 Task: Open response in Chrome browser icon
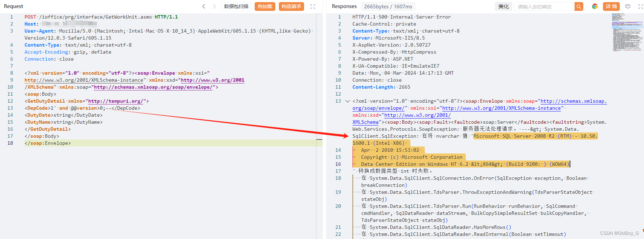pyautogui.click(x=595, y=6)
